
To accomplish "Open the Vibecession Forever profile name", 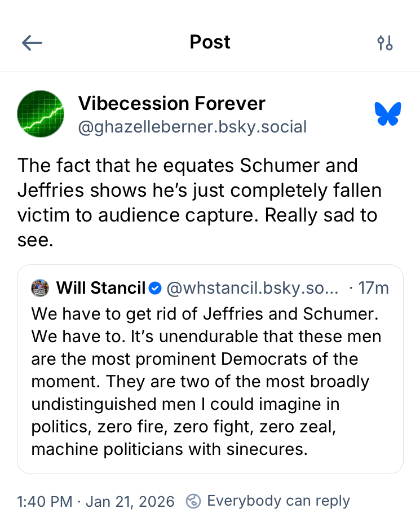I will coord(171,104).
